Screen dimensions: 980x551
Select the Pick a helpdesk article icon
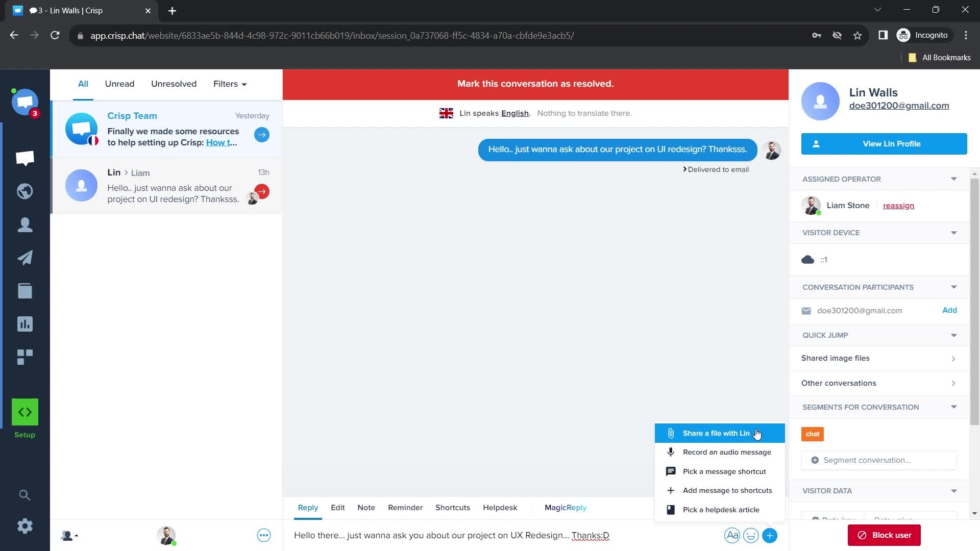(x=670, y=509)
